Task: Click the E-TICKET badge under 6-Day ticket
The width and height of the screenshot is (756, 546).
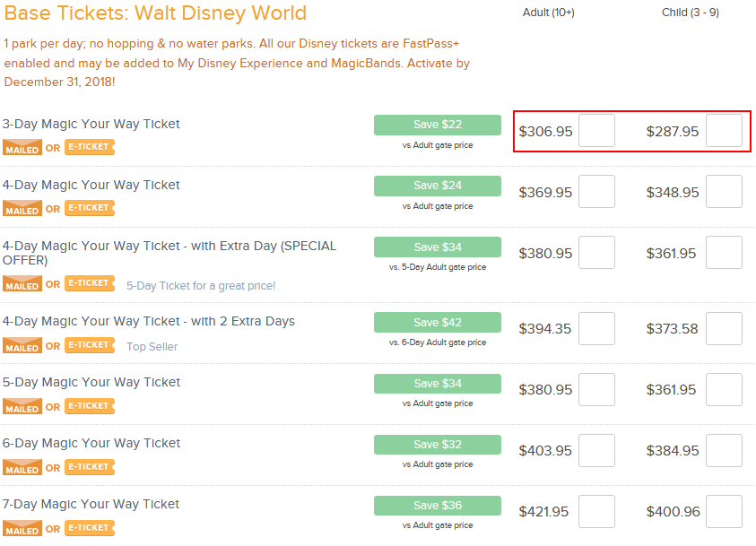Action: click(x=90, y=467)
